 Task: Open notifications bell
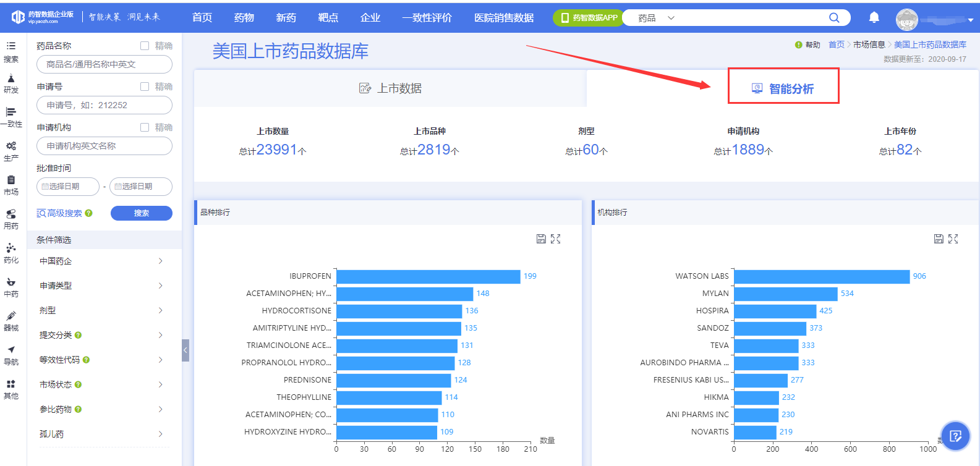click(874, 17)
